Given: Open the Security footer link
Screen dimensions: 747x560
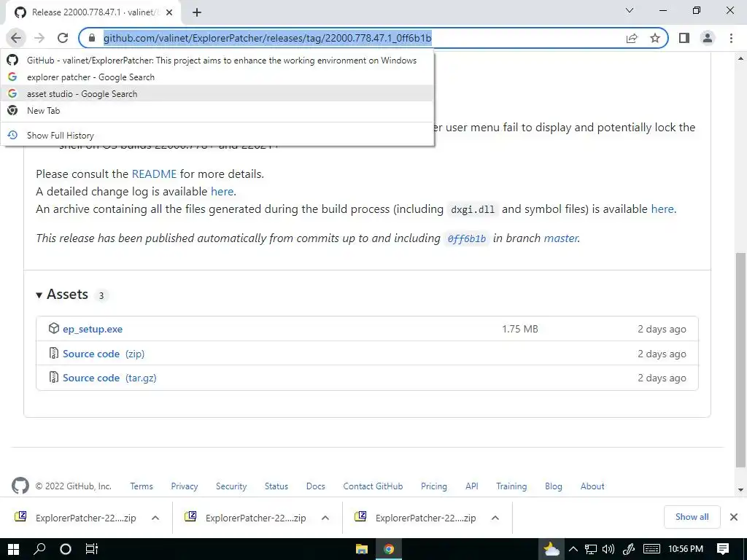Looking at the screenshot, I should tap(231, 486).
